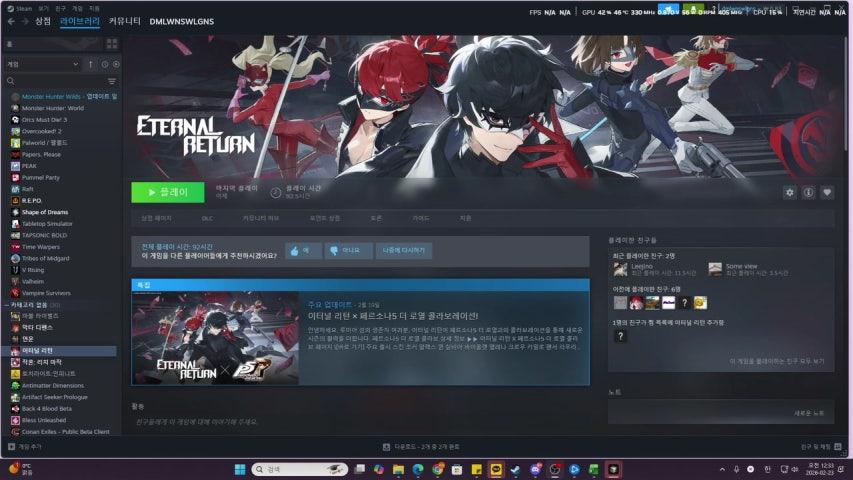Screen dimensions: 853x480
Task: Select TAPSONIC BOLD in library list
Action: click(45, 235)
